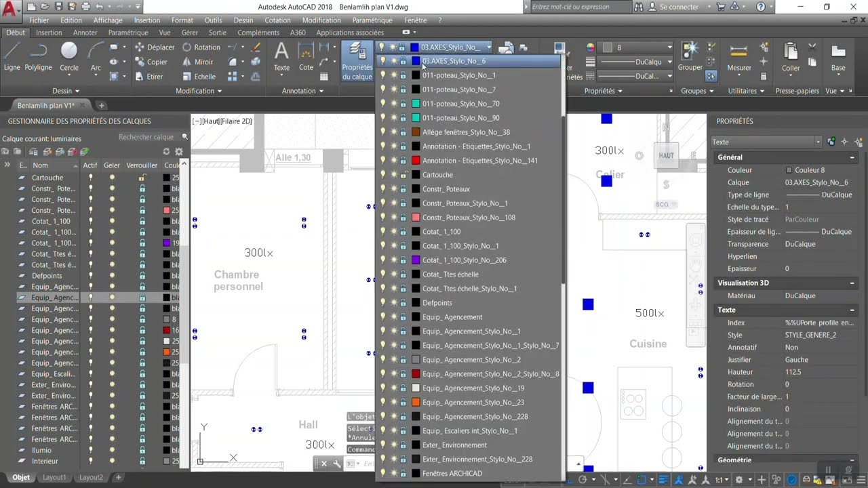868x488 pixels.
Task: Click the Miroir tool
Action: click(x=197, y=62)
